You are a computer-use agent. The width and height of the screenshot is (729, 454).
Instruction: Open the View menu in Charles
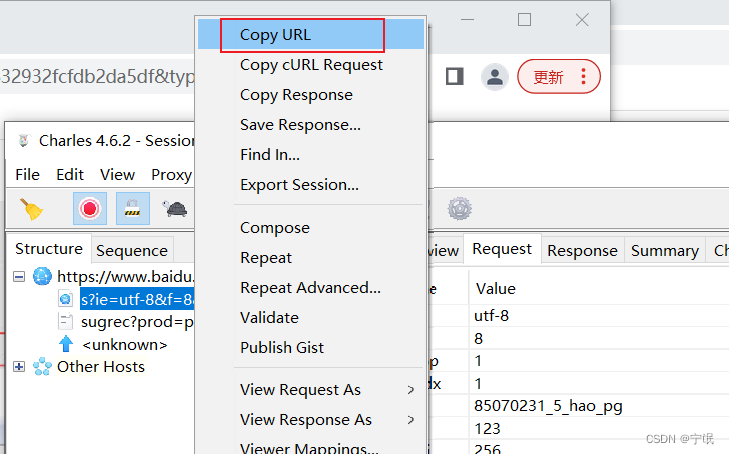coord(117,175)
